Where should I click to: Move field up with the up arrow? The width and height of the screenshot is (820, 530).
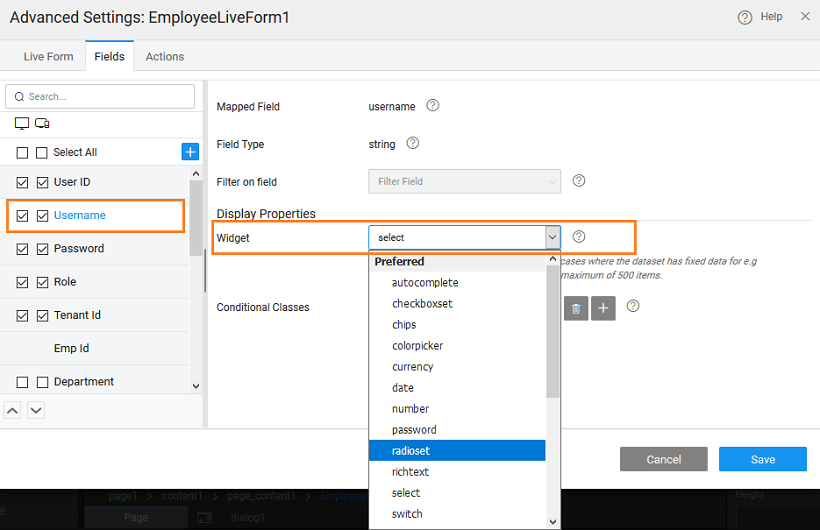(13, 410)
